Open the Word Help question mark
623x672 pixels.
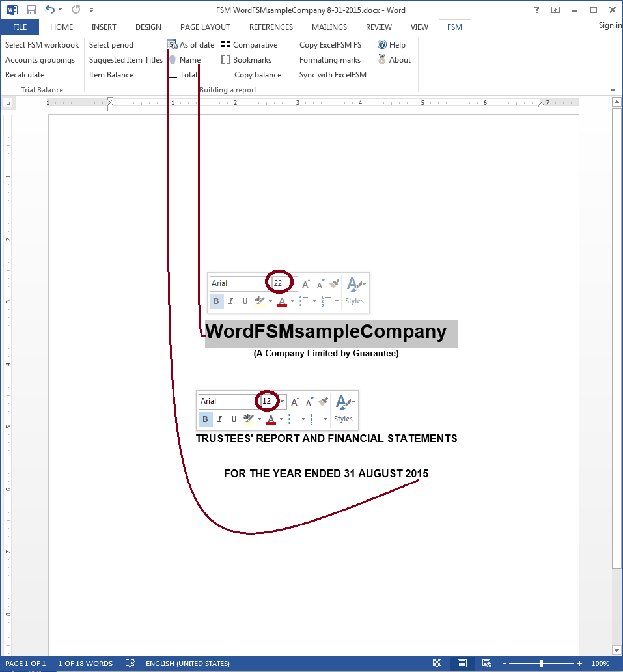pos(536,10)
